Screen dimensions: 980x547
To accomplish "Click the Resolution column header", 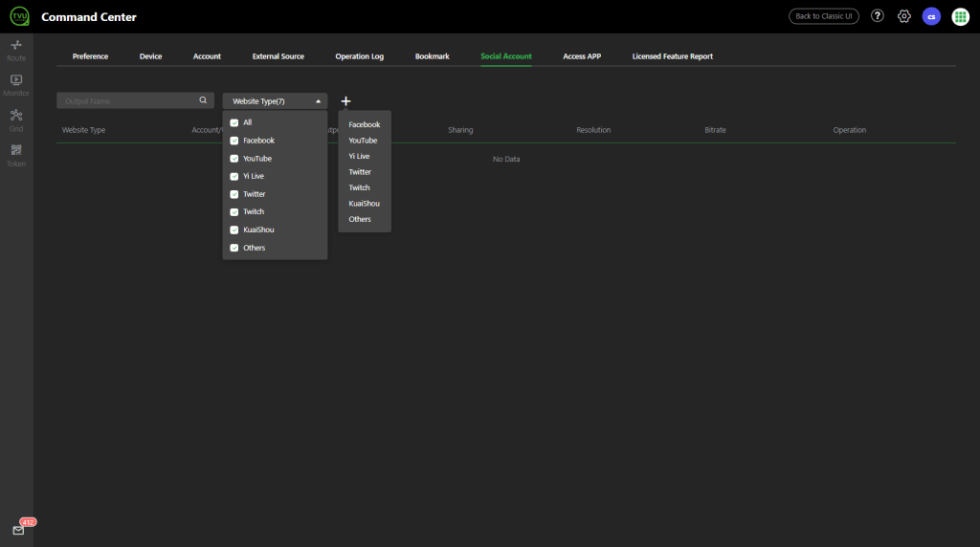I will (593, 130).
